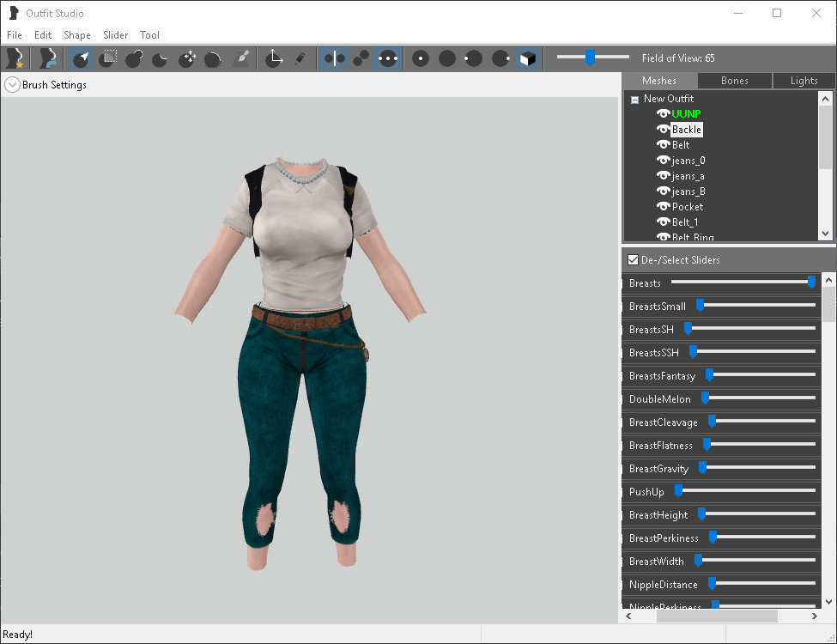This screenshot has width=837, height=644.
Task: Select the mask brush tool
Action: pos(106,58)
